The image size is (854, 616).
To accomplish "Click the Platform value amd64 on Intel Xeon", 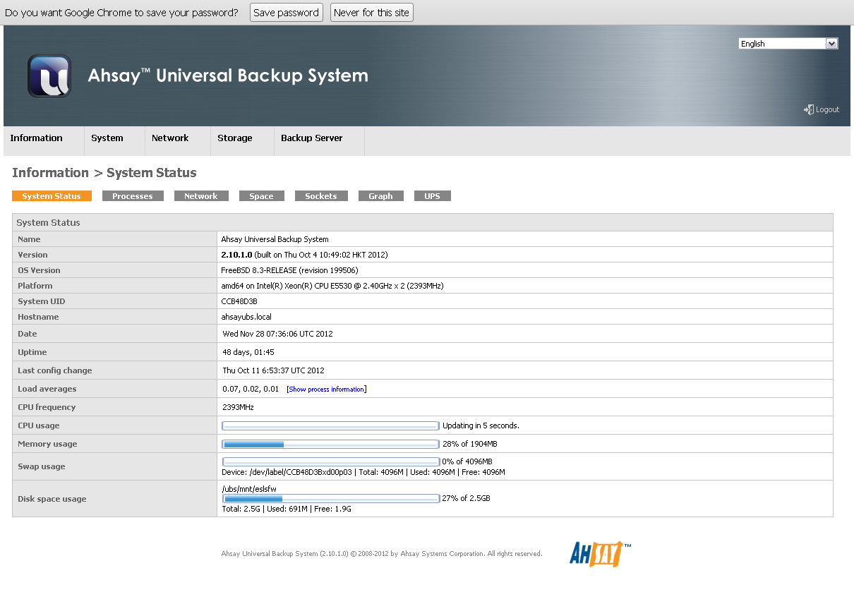I will [x=332, y=286].
